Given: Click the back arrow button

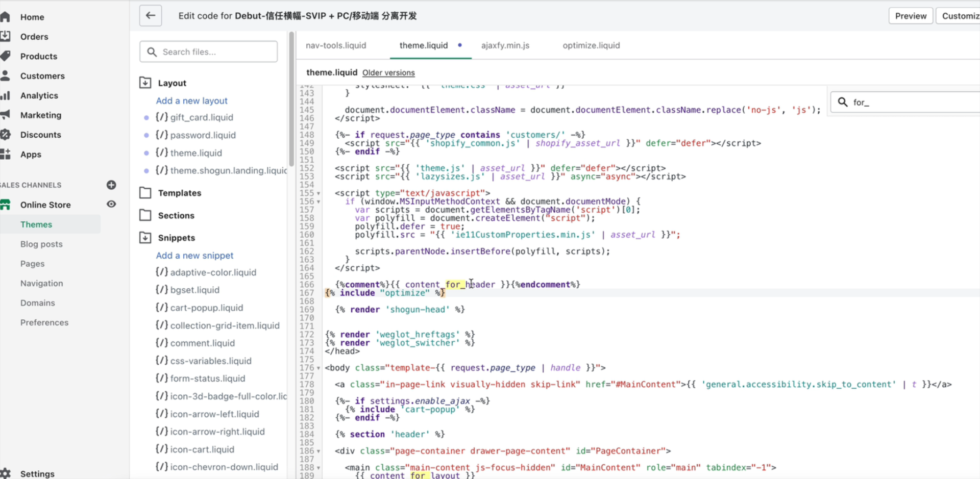Looking at the screenshot, I should [x=151, y=16].
